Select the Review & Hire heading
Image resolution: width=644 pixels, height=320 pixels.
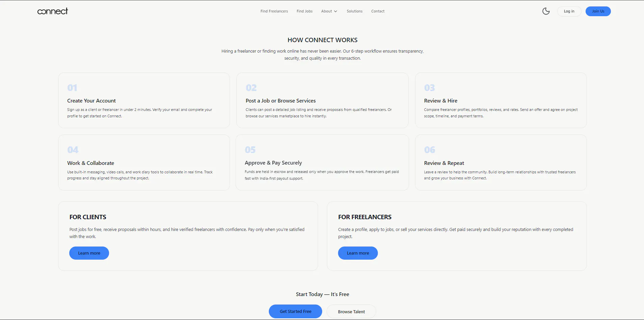pyautogui.click(x=441, y=101)
